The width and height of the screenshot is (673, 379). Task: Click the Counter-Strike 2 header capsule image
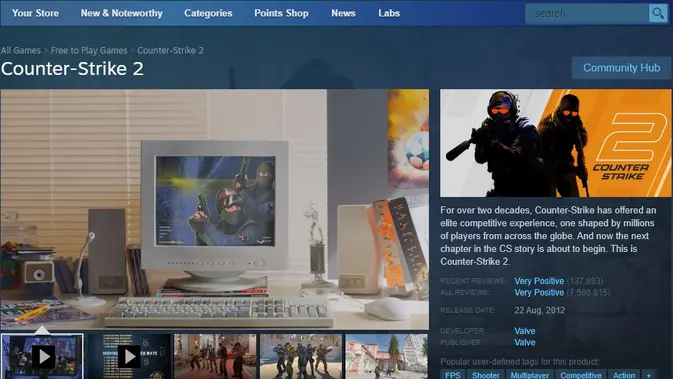coord(555,143)
